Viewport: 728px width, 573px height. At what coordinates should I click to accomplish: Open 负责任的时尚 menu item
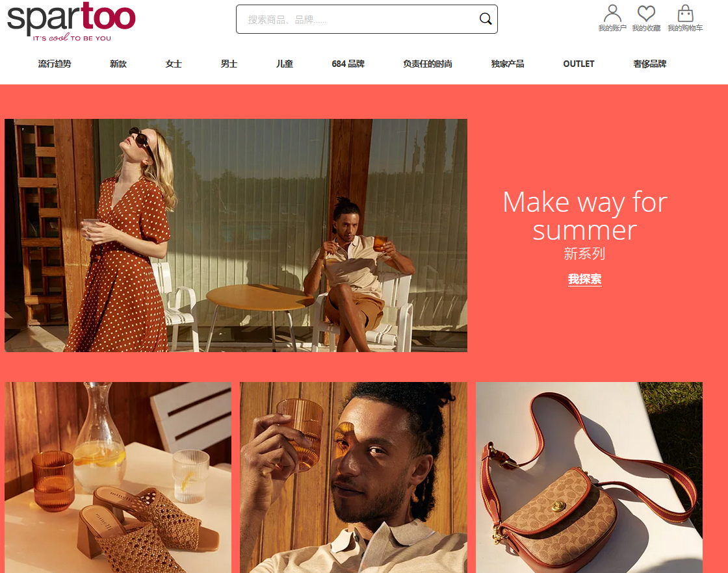[428, 64]
